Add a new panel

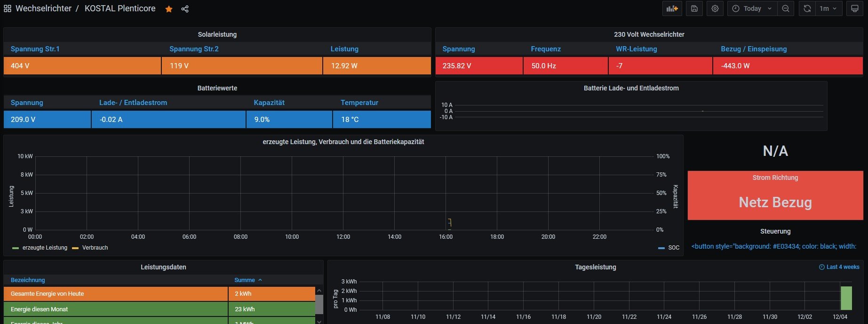[x=672, y=8]
